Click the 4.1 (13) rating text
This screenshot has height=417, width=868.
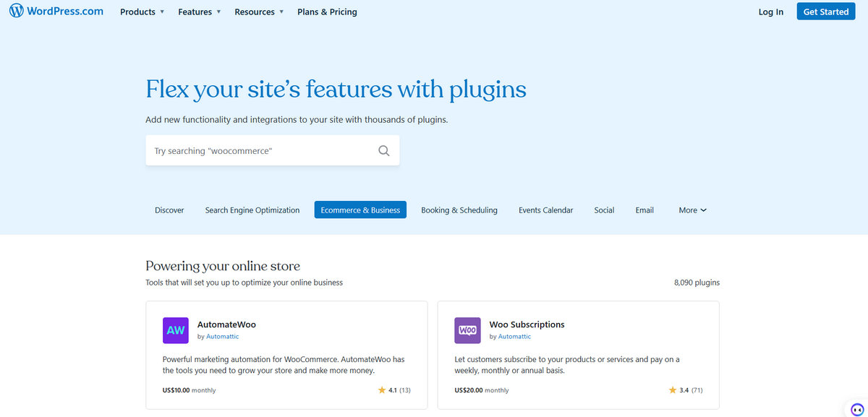(x=399, y=390)
